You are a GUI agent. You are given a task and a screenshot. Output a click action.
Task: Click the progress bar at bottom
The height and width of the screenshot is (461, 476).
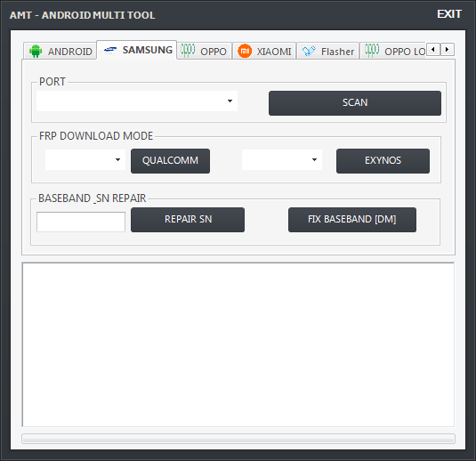(x=238, y=439)
